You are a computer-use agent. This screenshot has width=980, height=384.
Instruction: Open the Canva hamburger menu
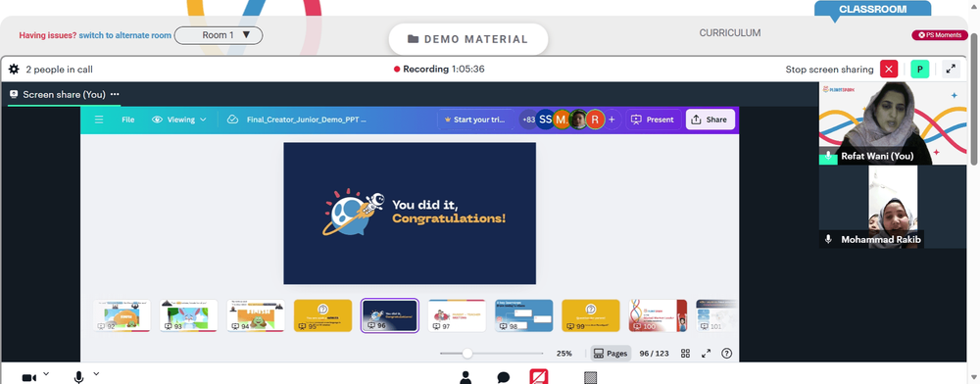(x=99, y=120)
